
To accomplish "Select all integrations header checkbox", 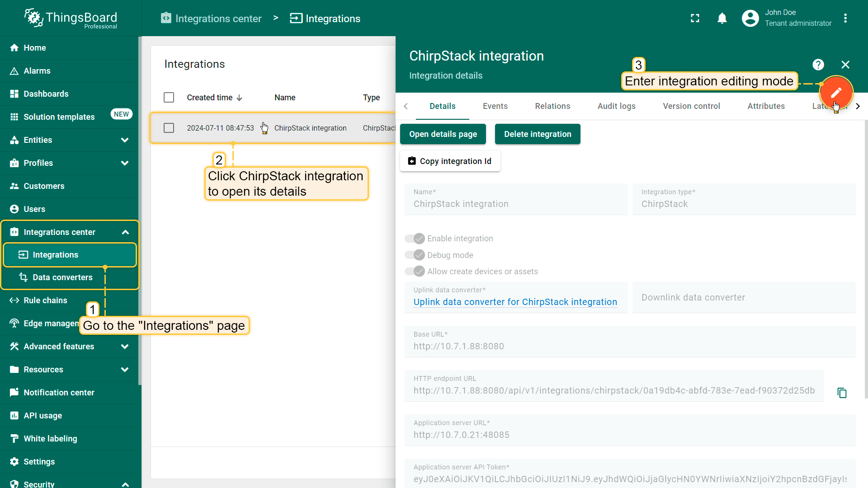I will click(x=169, y=98).
